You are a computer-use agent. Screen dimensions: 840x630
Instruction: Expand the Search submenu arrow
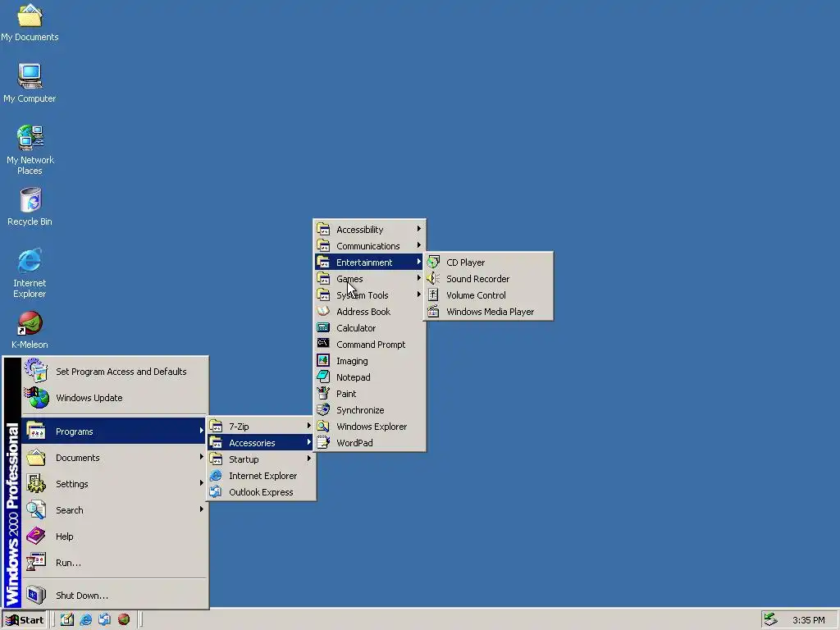[x=202, y=509]
